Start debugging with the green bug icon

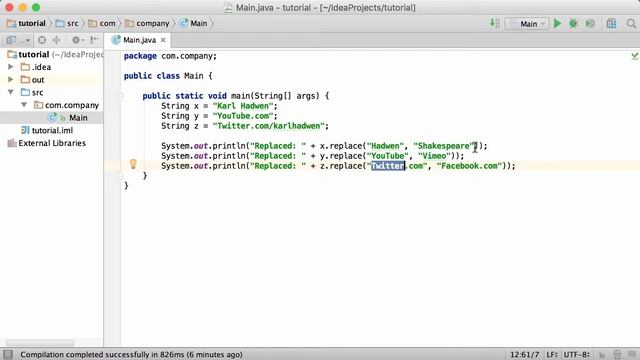[x=573, y=24]
